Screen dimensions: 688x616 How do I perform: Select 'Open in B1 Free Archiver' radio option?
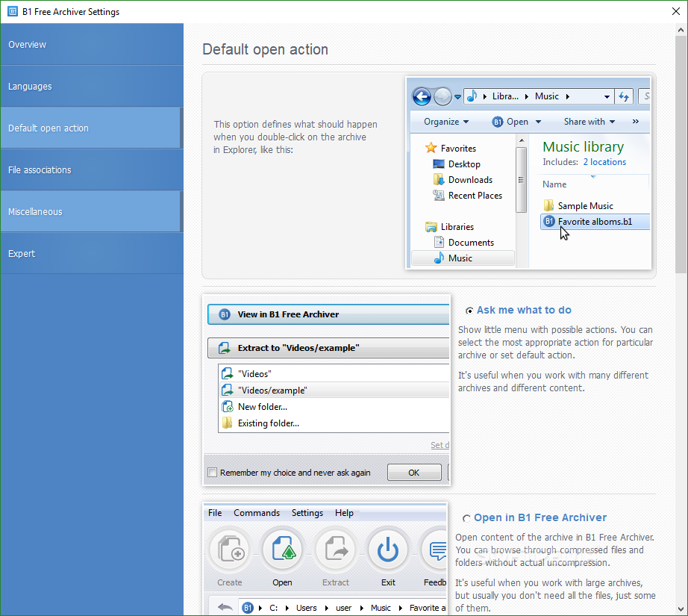[466, 518]
